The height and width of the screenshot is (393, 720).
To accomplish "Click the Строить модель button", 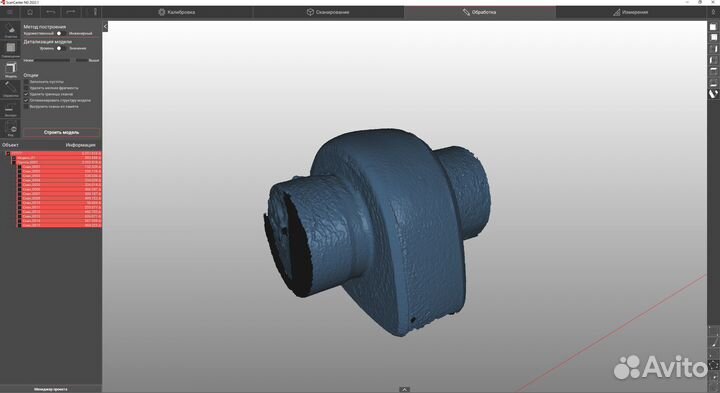I will (62, 132).
